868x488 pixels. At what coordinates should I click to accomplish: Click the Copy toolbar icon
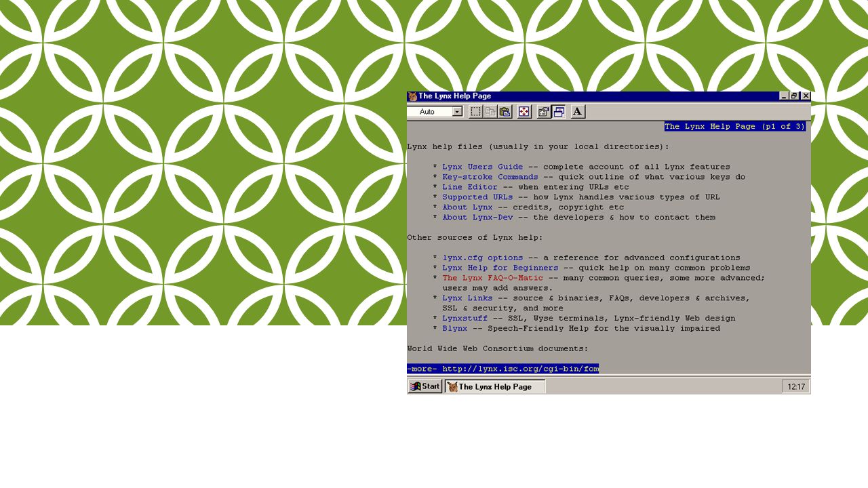(x=490, y=112)
